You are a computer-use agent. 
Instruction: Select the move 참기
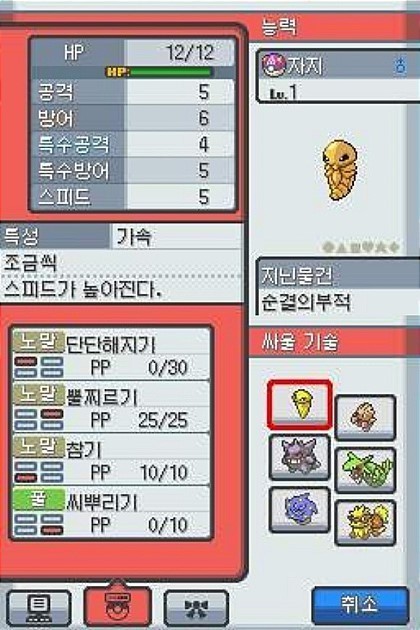(111, 459)
